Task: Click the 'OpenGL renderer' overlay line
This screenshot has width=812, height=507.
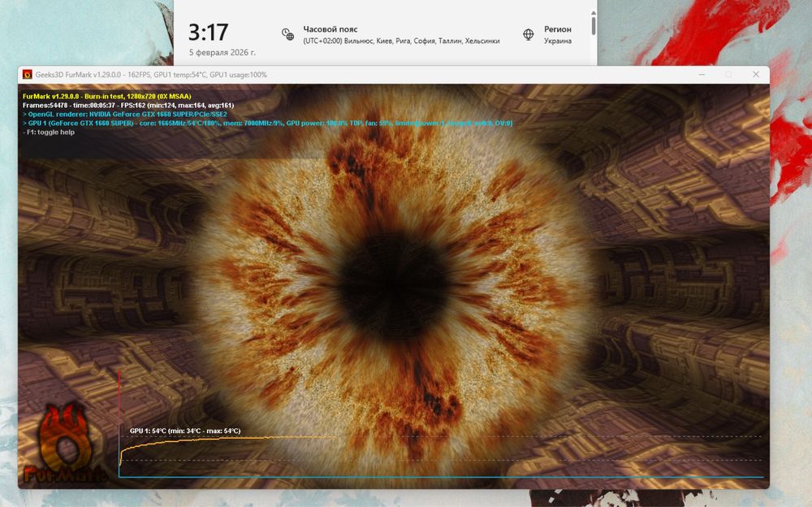Action: (125, 114)
